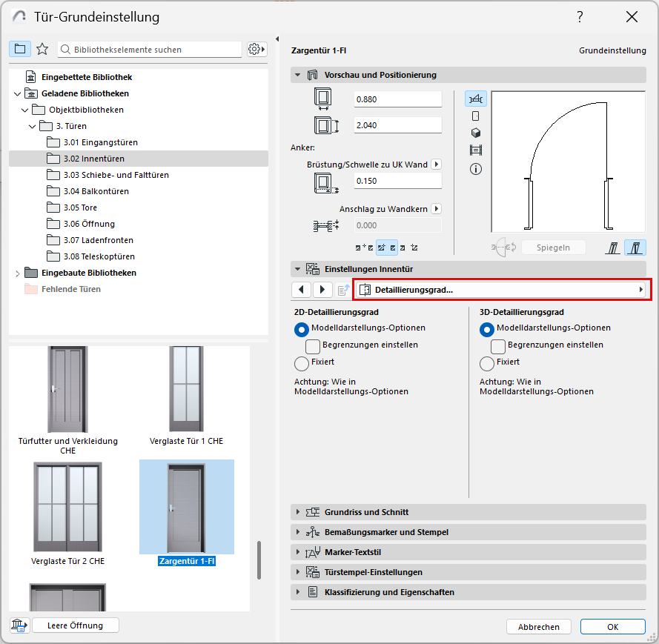Viewport: 659px width, 644px height.
Task: Open the Detaillierungsgrad page dropdown
Action: point(501,290)
